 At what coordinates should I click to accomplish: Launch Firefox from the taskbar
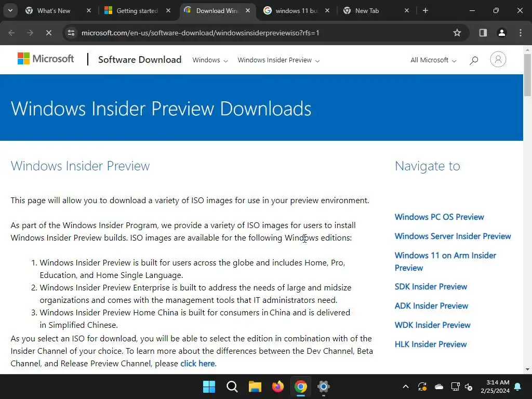click(x=278, y=387)
